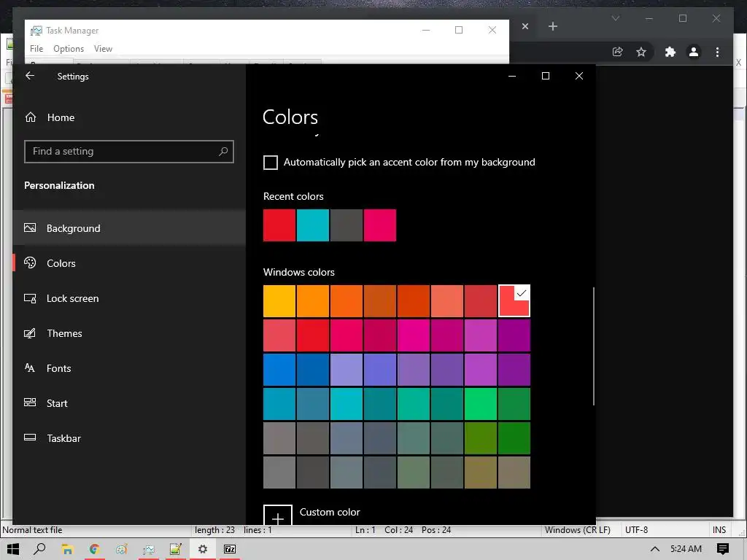Switch to Settings gear on taskbar
747x560 pixels.
(203, 549)
